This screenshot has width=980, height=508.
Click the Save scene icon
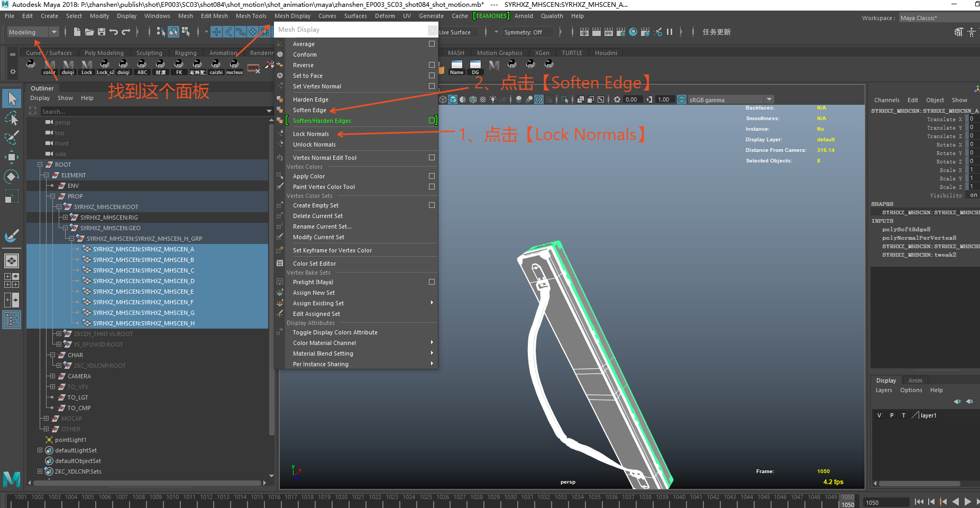tap(102, 32)
